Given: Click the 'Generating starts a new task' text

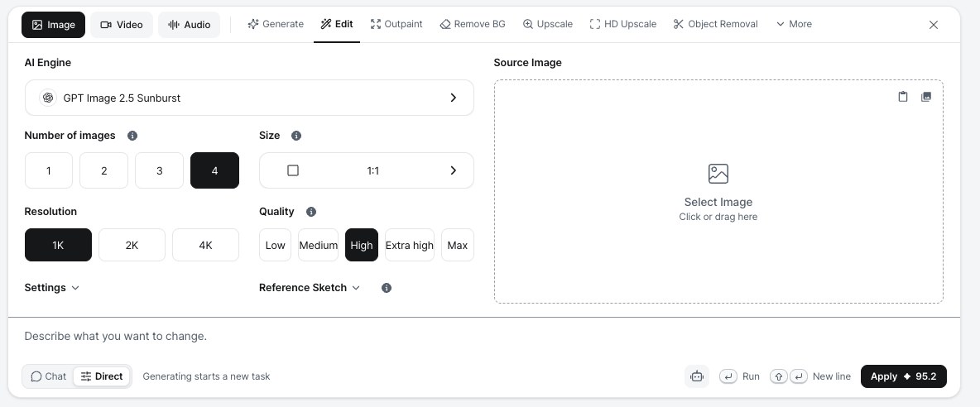Looking at the screenshot, I should 206,376.
